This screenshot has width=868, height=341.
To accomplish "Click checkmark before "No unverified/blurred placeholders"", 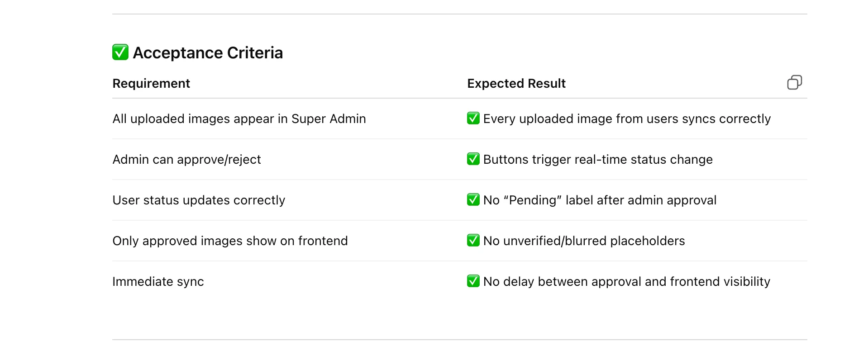I will 473,241.
